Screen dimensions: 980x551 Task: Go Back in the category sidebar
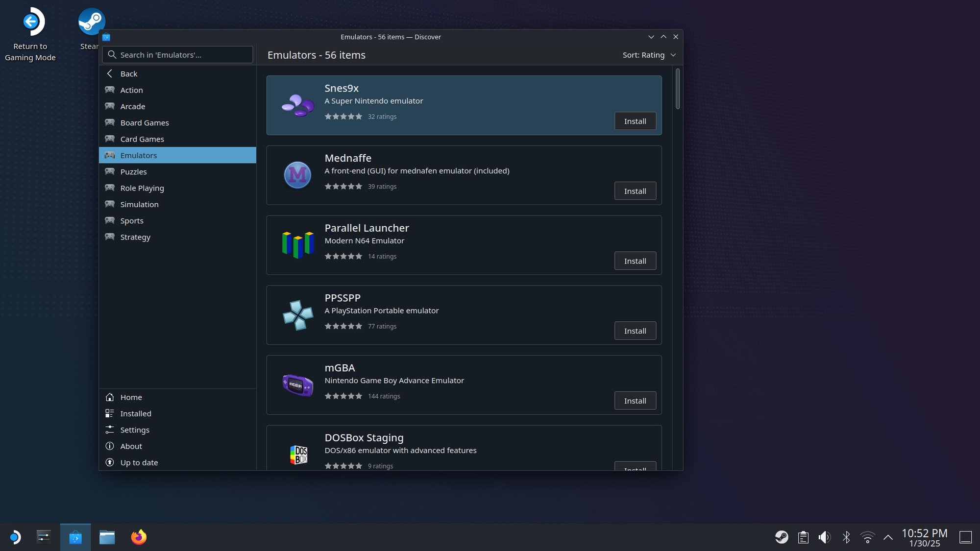tap(128, 73)
